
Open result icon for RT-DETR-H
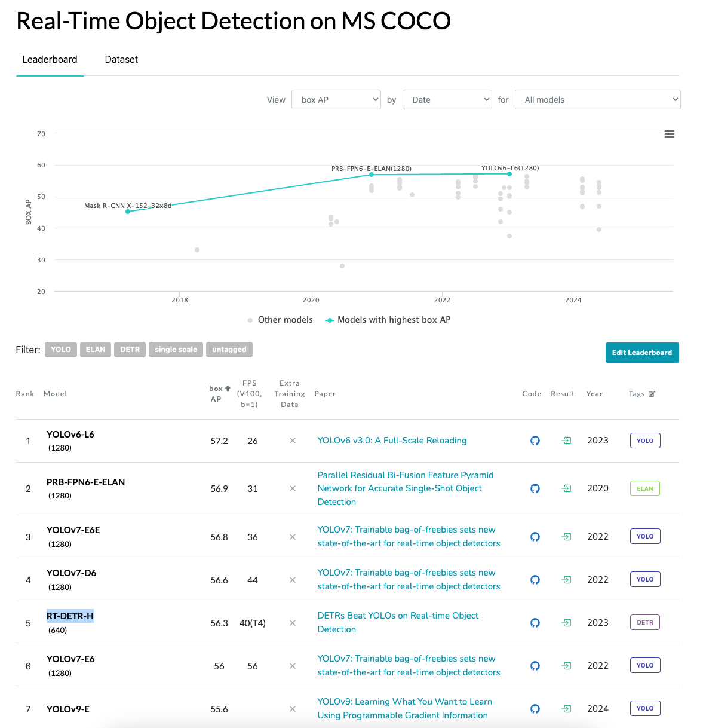coord(566,623)
